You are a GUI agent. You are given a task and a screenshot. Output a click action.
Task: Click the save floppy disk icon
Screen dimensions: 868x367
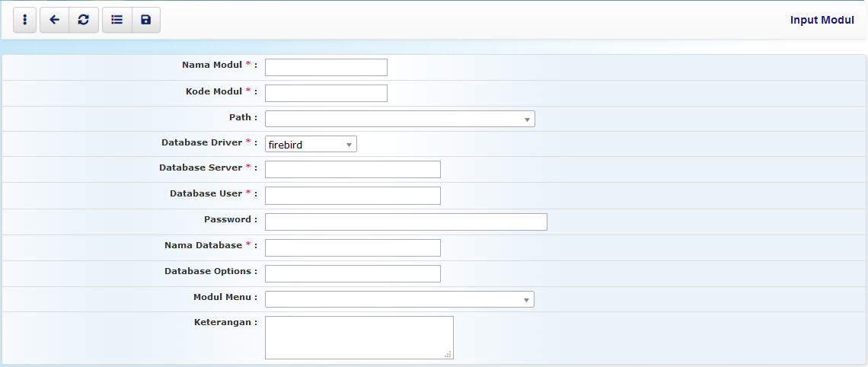145,20
